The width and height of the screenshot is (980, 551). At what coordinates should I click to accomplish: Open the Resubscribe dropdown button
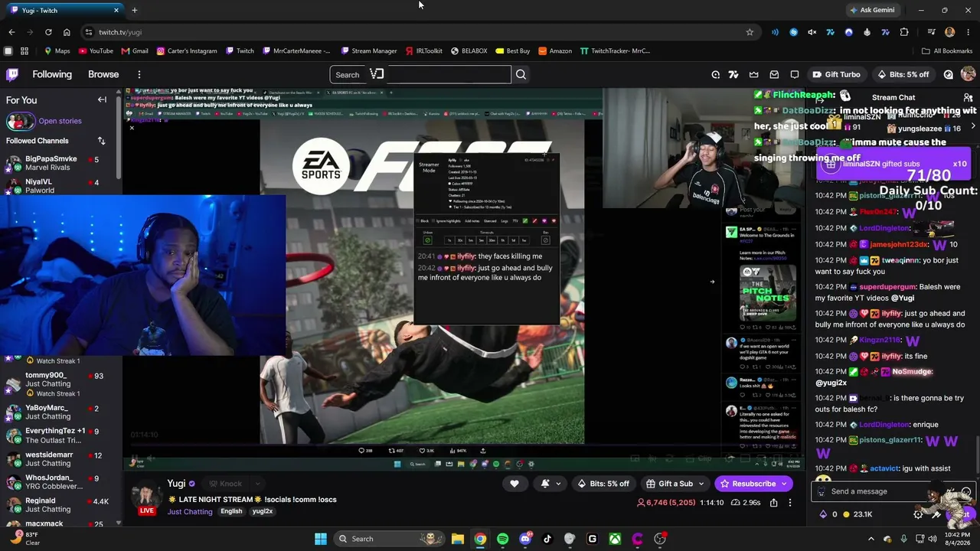753,484
